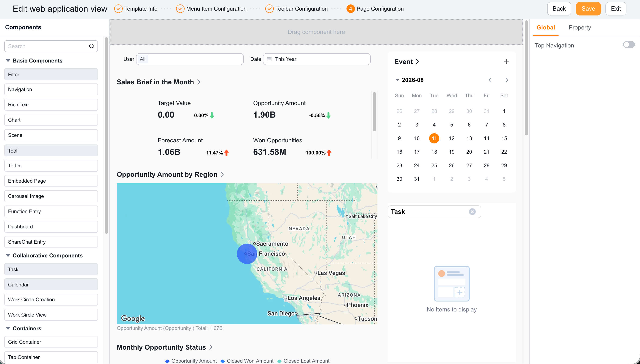
Task: Collapse the Basic Components section
Action: (8, 61)
